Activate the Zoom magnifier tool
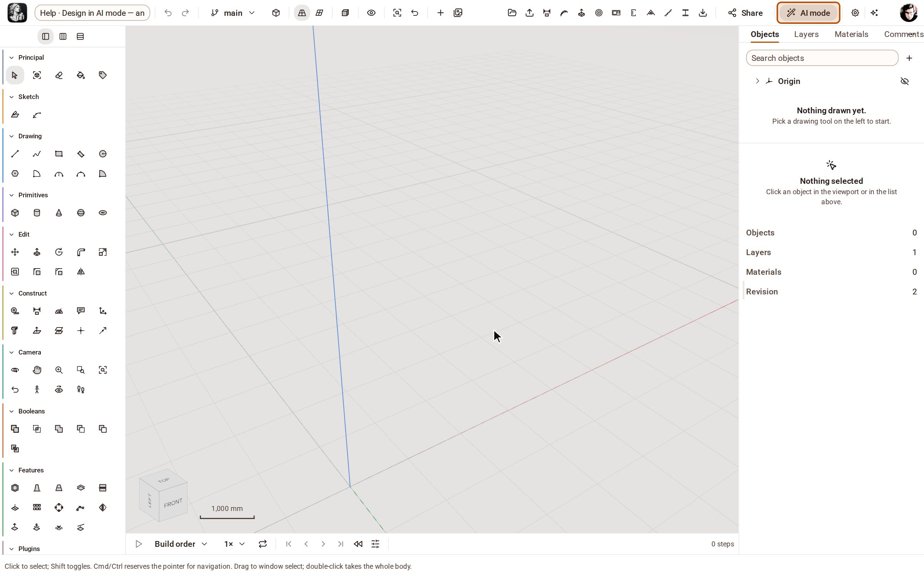This screenshot has width=924, height=578. coord(59,370)
